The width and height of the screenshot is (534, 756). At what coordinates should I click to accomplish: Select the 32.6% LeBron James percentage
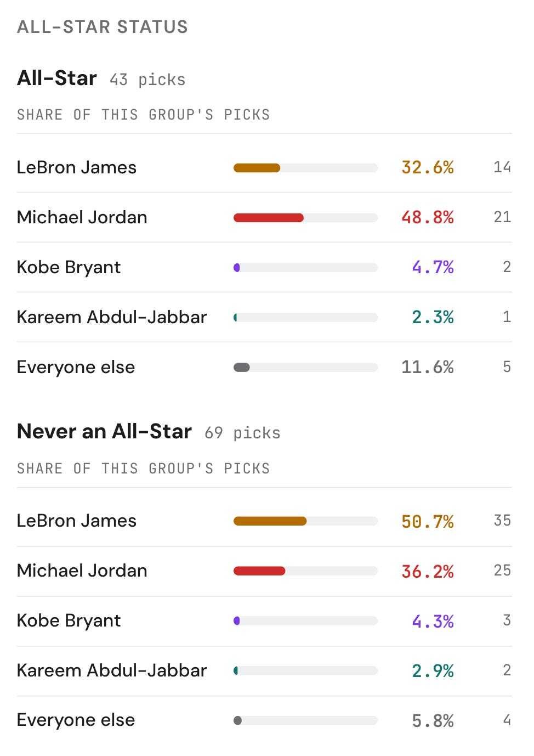[428, 167]
